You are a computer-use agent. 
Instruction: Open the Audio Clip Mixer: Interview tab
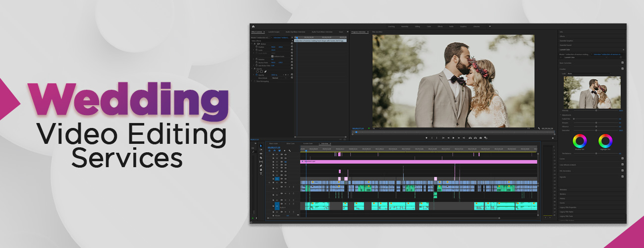point(295,32)
